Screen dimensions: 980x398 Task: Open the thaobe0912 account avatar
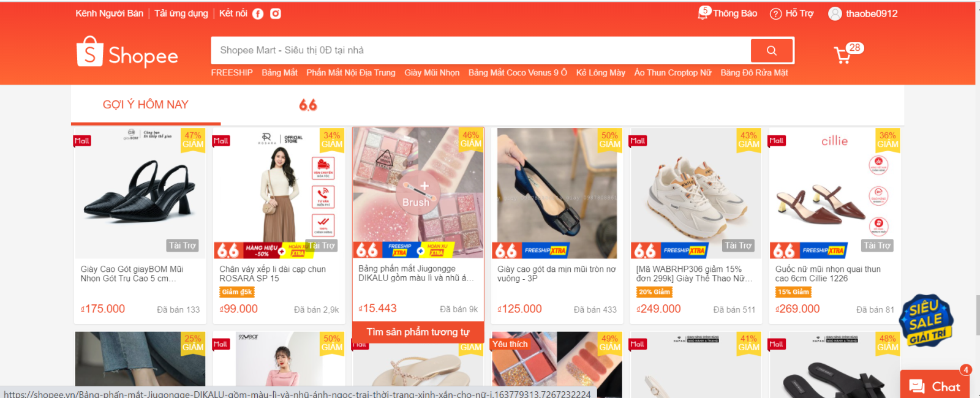point(835,13)
